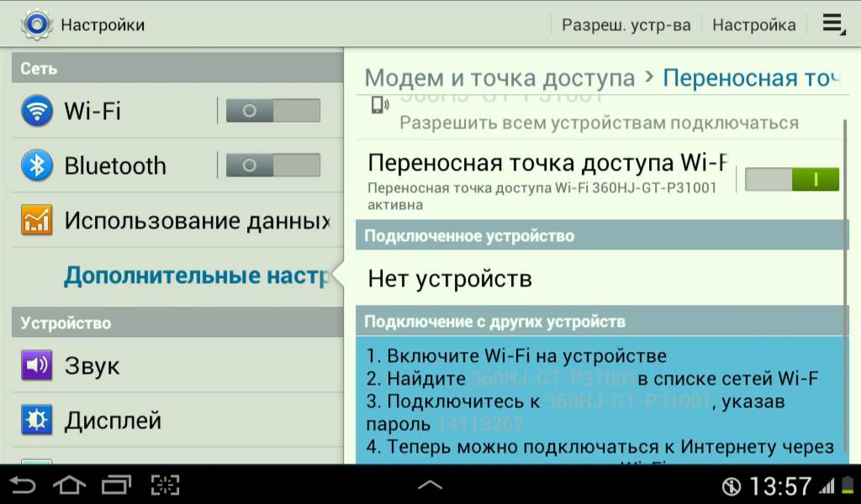Tap the Sound speaker icon
This screenshot has height=504, width=861.
pyautogui.click(x=37, y=365)
